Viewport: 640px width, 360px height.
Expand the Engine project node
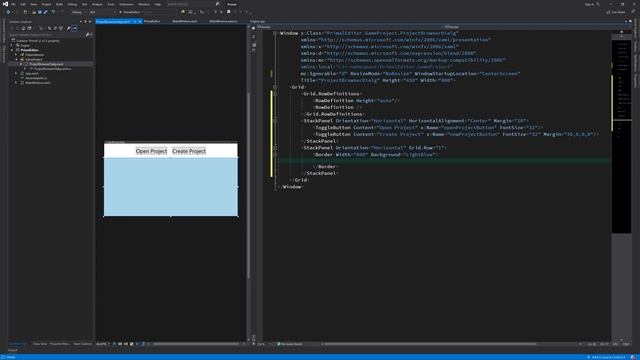pos(12,45)
